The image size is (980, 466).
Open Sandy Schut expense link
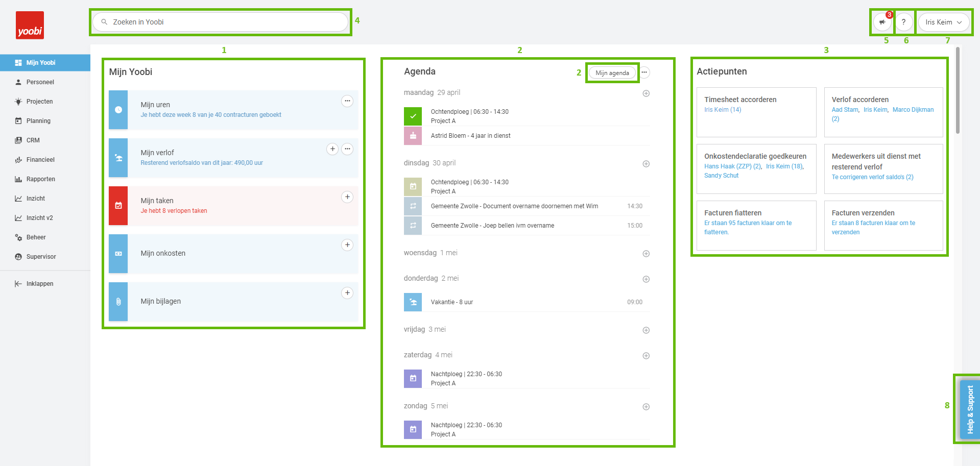point(721,176)
